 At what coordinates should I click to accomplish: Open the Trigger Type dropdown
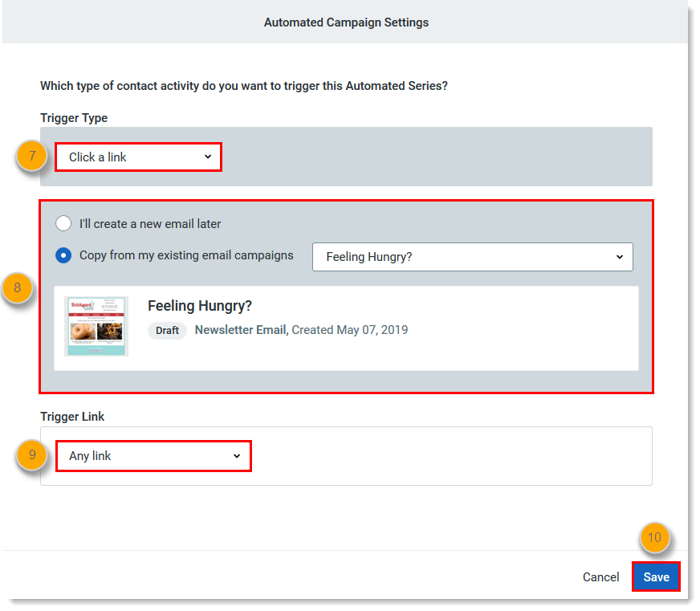click(x=136, y=157)
